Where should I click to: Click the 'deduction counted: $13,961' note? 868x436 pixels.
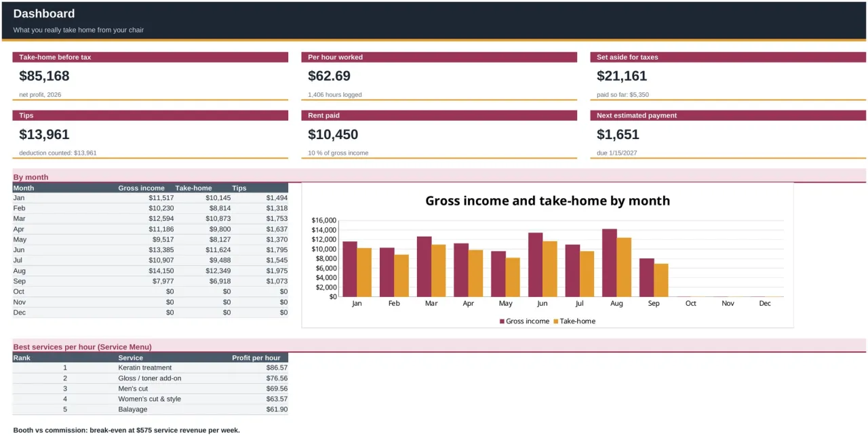tap(58, 153)
